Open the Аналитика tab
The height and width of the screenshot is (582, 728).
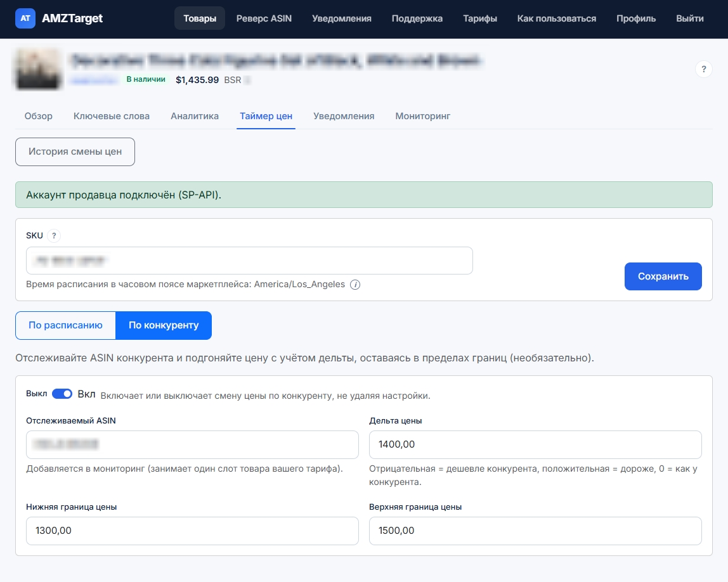coord(195,116)
